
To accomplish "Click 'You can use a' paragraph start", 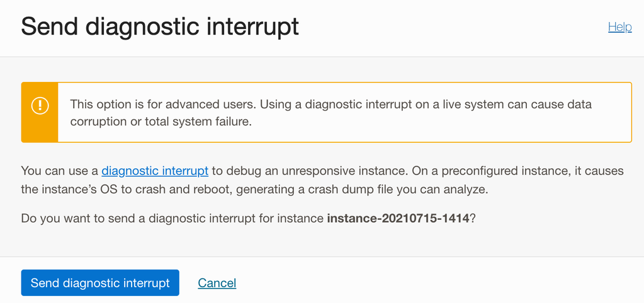I will coord(59,171).
